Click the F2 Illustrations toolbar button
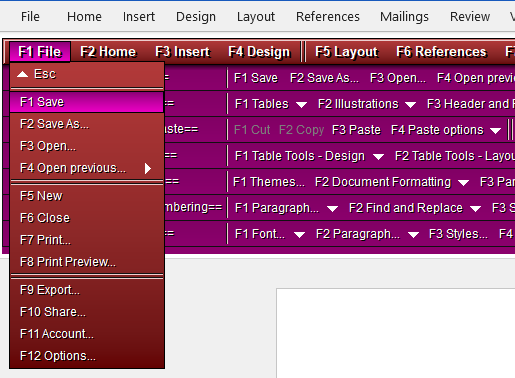The height and width of the screenshot is (378, 515). tap(358, 104)
